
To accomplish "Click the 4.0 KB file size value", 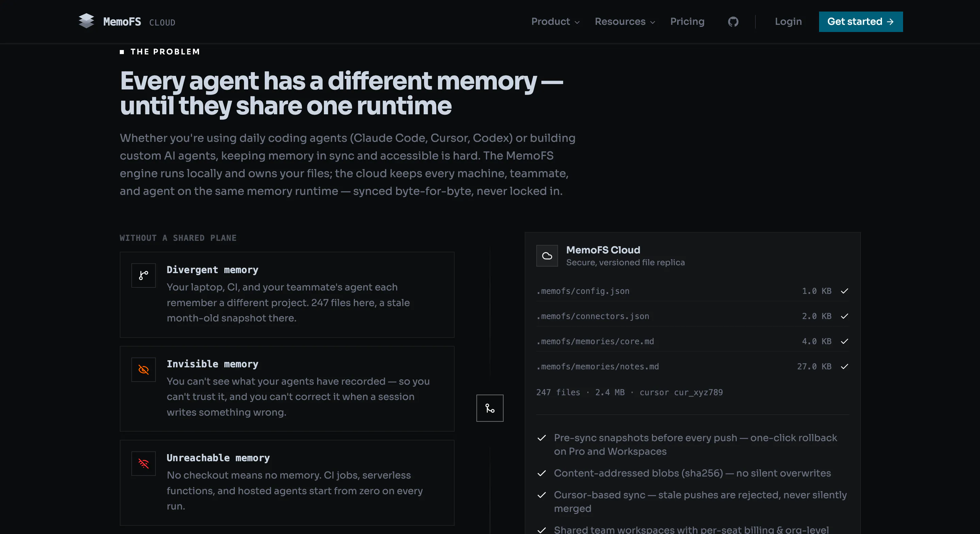I will [816, 341].
